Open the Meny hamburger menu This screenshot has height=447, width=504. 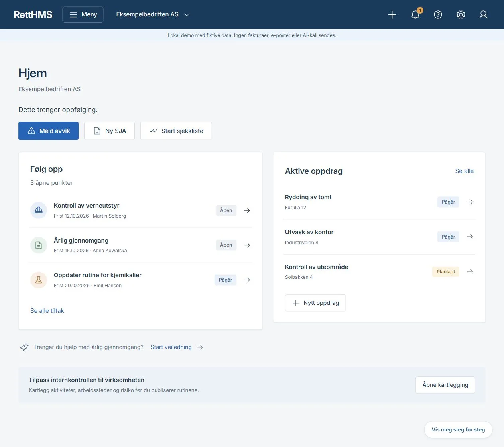[x=83, y=14]
